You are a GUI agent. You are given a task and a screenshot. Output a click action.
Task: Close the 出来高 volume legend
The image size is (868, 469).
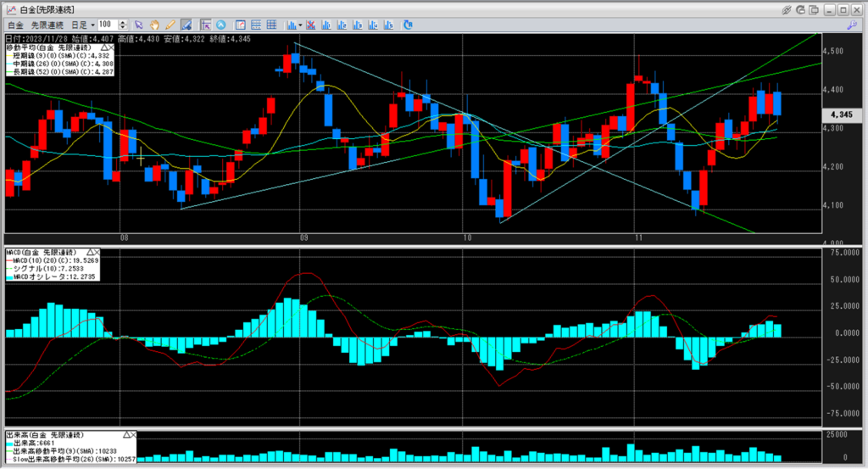point(133,435)
